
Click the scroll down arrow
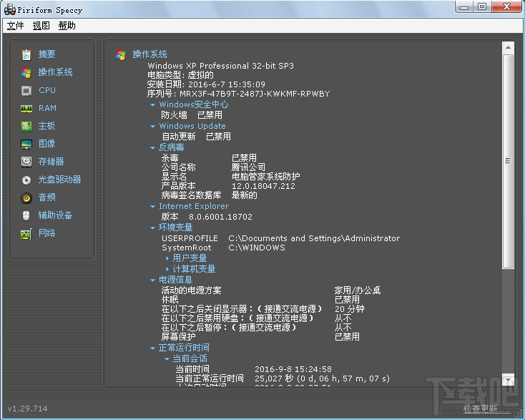pos(508,380)
